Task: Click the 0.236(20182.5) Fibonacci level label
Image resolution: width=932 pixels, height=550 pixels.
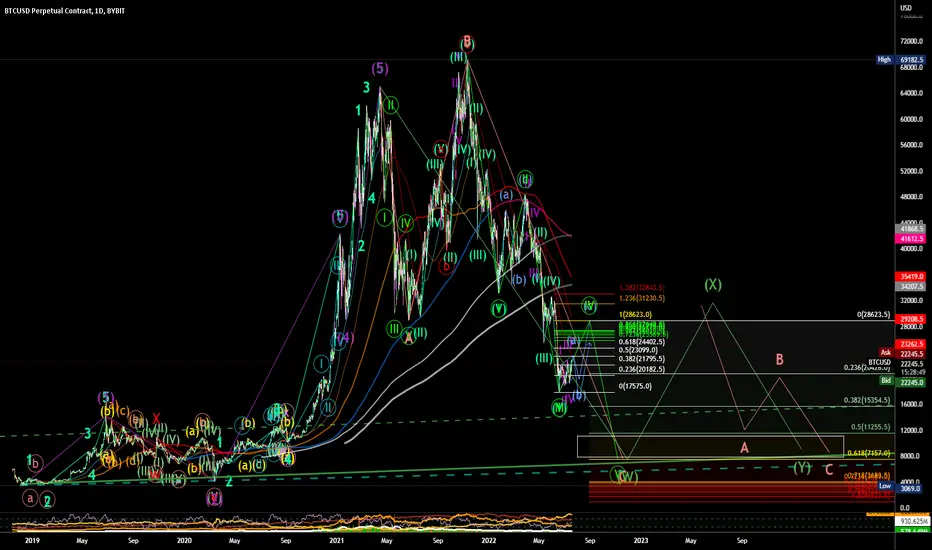Action: 642,369
